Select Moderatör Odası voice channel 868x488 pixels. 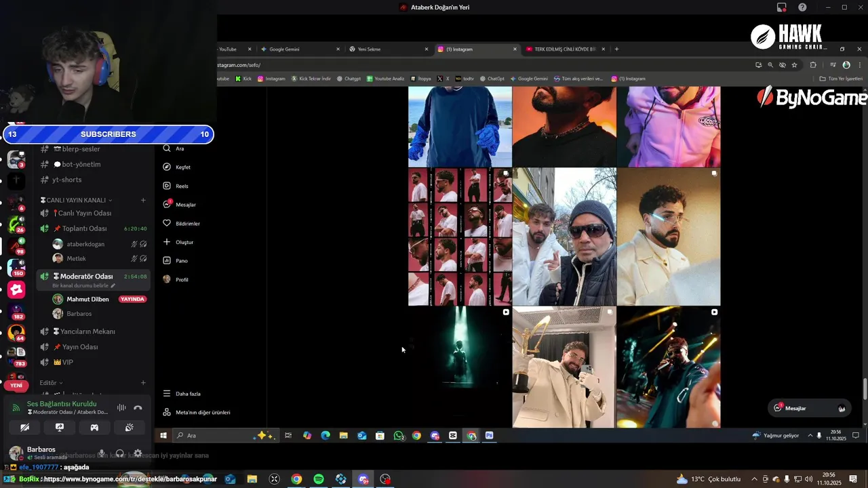tap(92, 277)
